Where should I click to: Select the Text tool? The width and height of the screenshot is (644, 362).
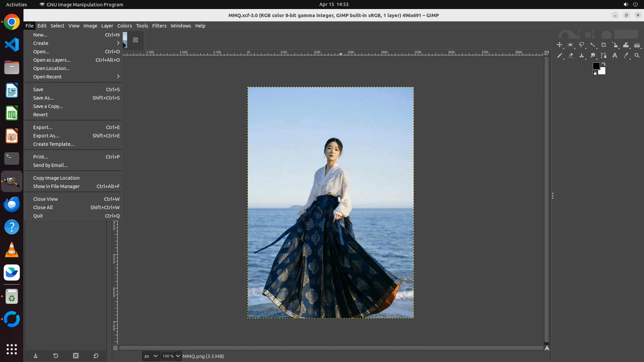[x=615, y=56]
